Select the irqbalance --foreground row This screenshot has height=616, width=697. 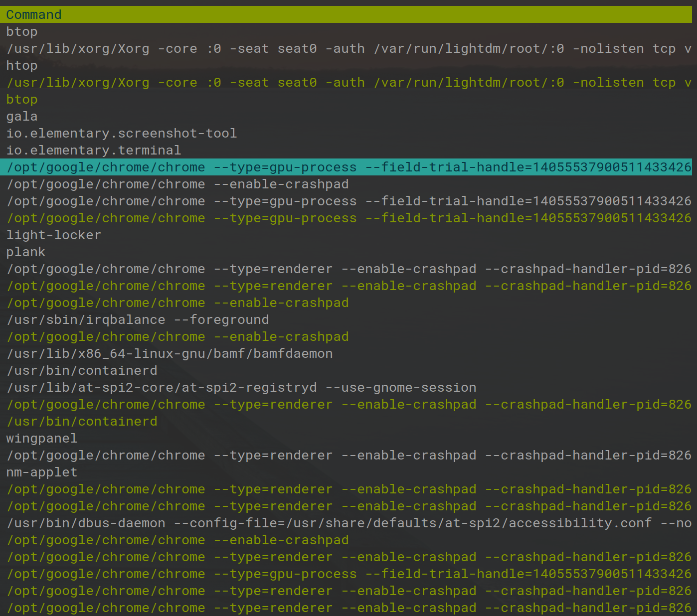click(x=346, y=319)
